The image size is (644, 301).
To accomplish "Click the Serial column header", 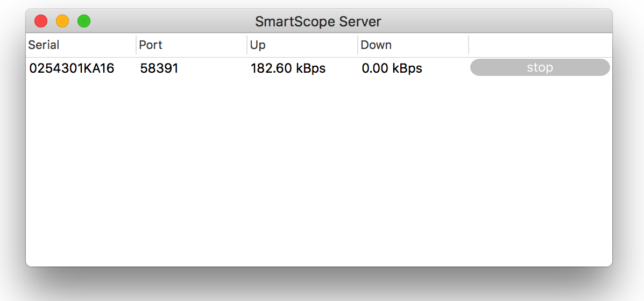I will [x=44, y=45].
